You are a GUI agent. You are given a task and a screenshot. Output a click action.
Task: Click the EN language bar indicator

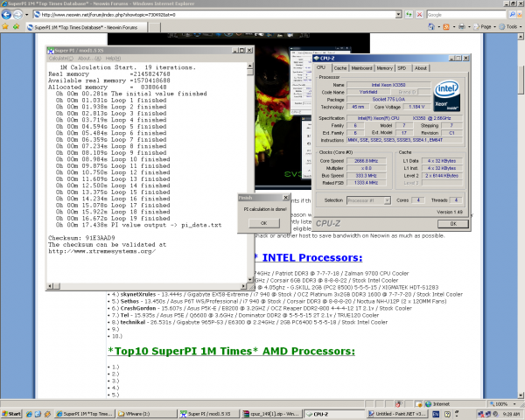tap(436, 414)
